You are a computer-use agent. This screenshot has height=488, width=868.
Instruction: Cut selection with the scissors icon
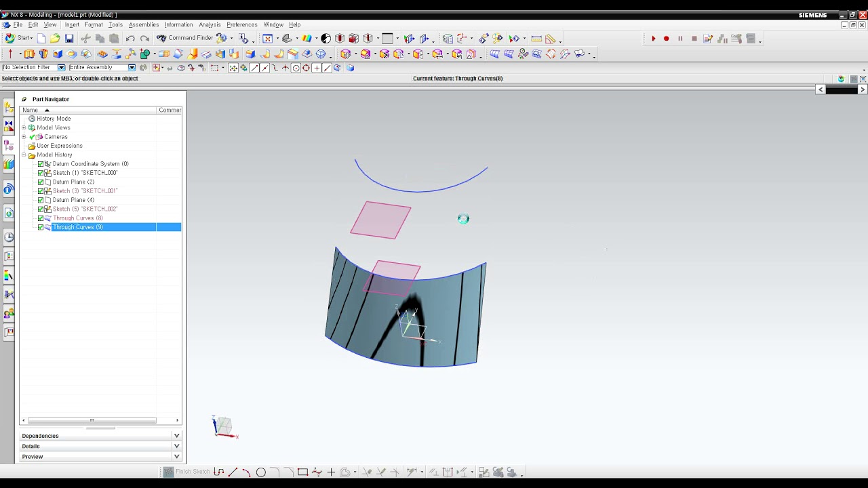pyautogui.click(x=85, y=39)
